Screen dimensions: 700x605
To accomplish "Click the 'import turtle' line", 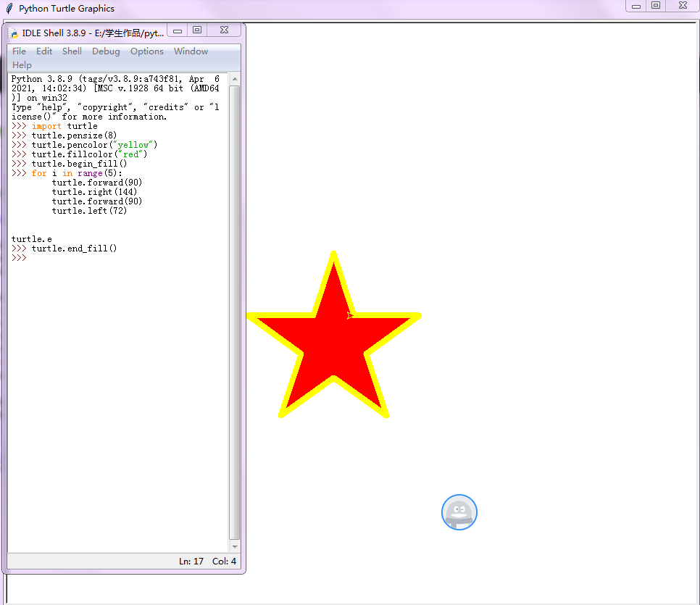I will pos(64,126).
